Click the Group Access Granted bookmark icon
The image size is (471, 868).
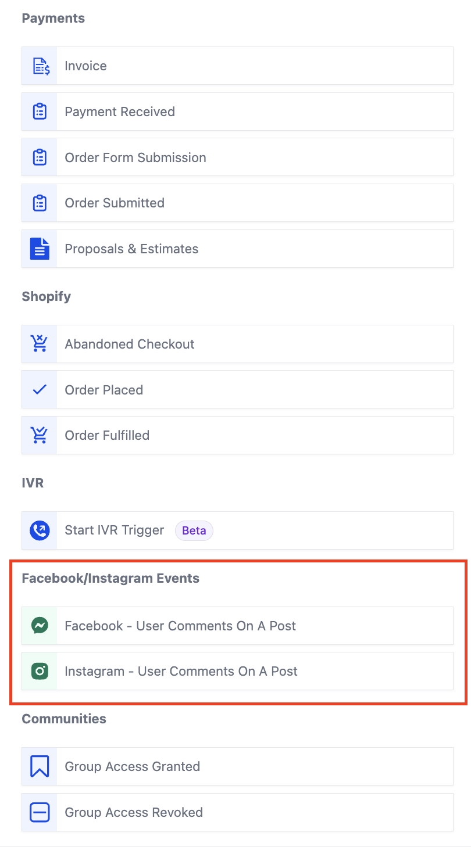tap(40, 766)
